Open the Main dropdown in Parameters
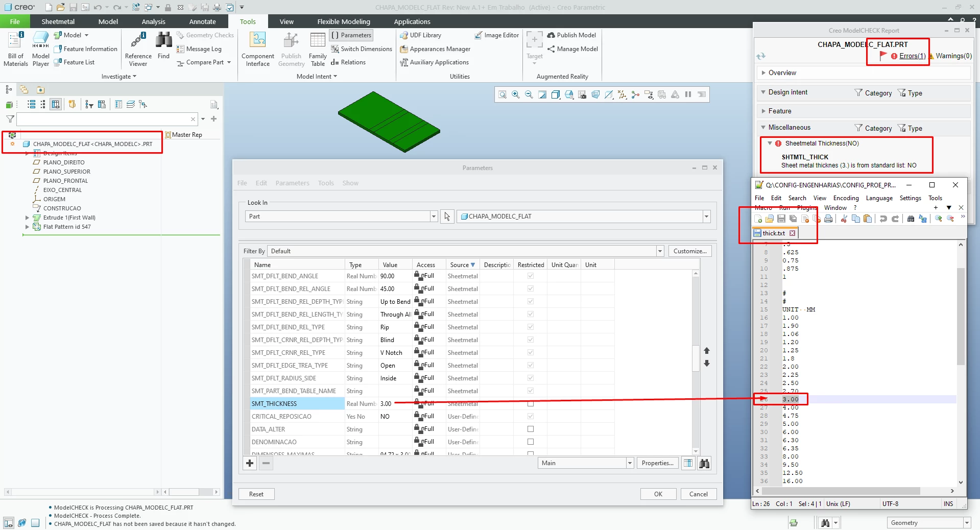This screenshot has height=530, width=980. (x=630, y=463)
